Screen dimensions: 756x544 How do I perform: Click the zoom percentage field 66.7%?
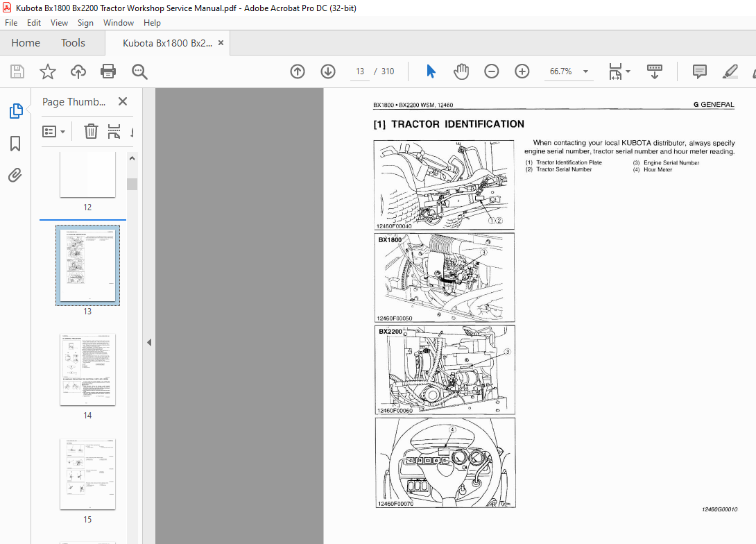560,71
